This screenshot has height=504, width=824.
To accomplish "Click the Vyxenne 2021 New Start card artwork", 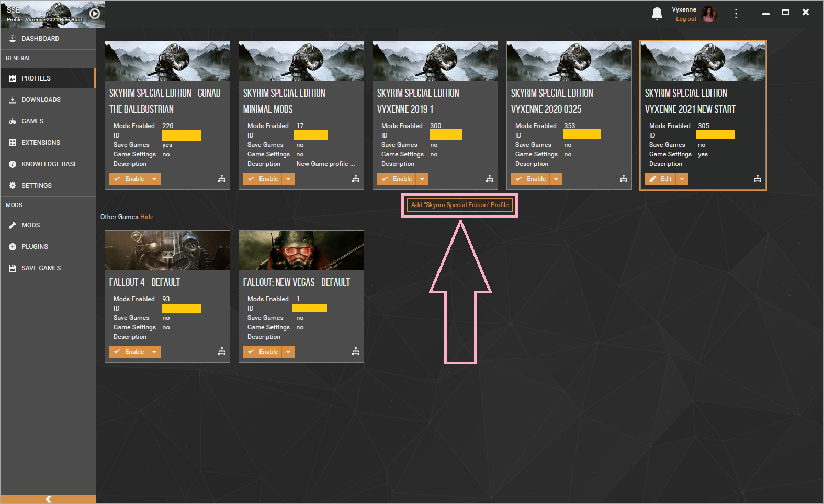I will [x=703, y=61].
